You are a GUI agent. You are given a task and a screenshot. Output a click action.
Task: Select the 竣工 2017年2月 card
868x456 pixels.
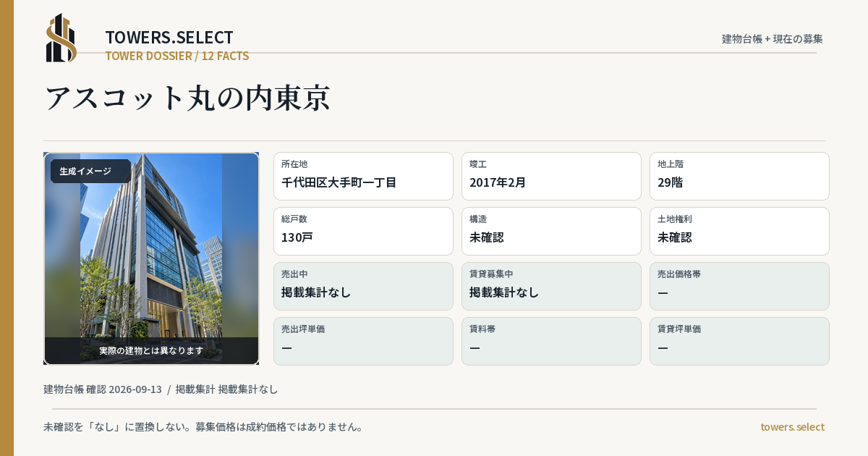(x=551, y=176)
